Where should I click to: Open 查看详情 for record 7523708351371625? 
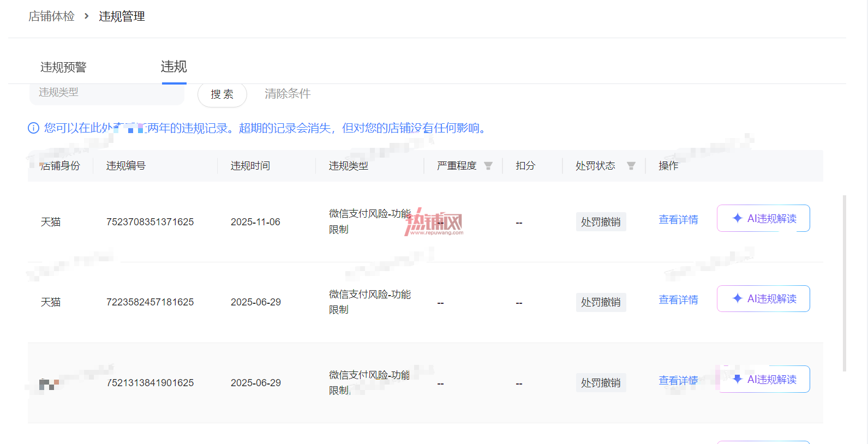click(x=678, y=220)
